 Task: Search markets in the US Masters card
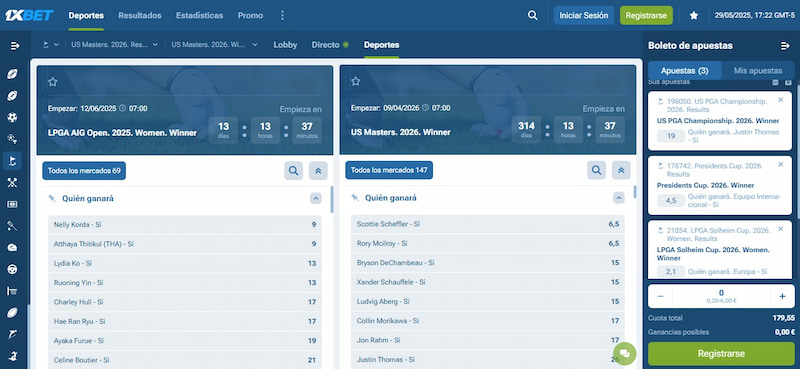596,170
